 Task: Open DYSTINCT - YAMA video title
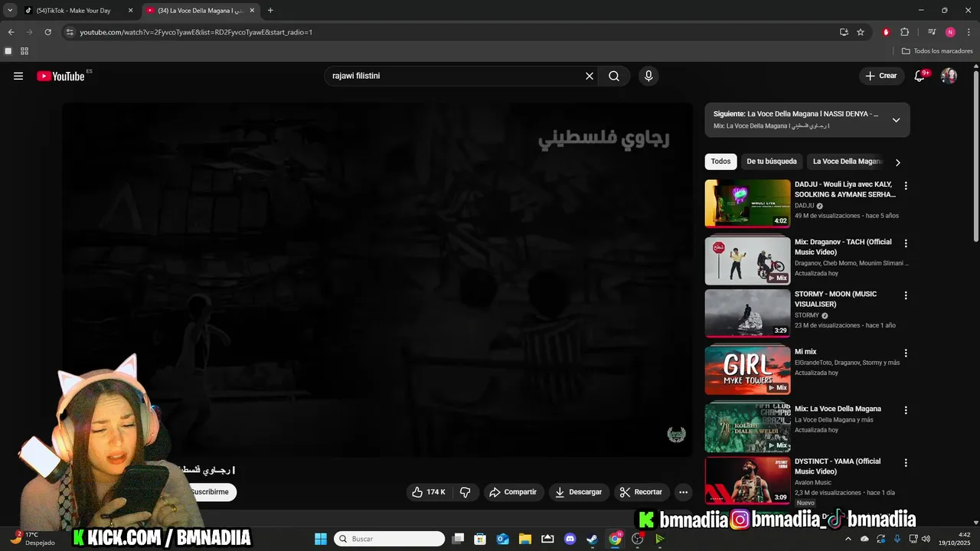coord(838,466)
